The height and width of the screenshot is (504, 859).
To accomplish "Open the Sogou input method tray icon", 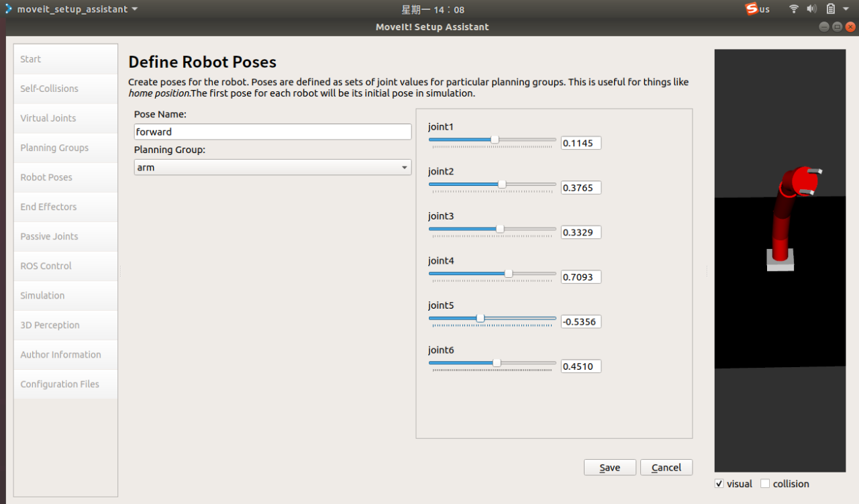I will tap(752, 9).
